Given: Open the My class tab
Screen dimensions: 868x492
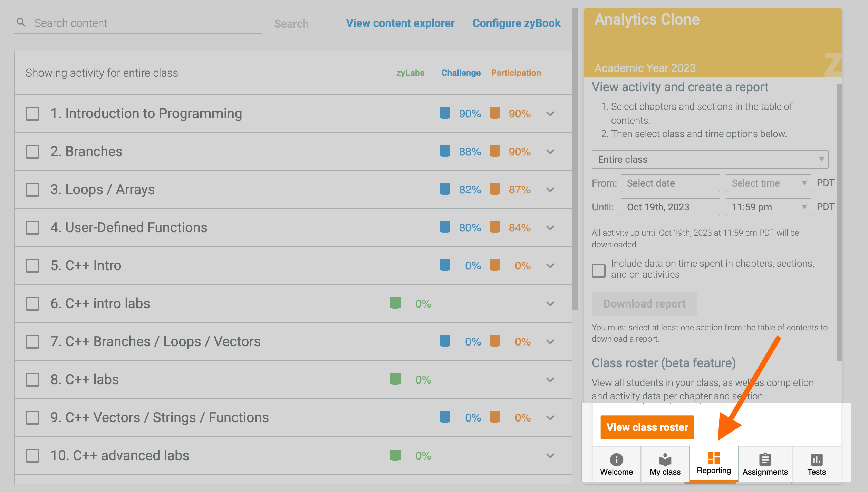Looking at the screenshot, I should (x=665, y=464).
